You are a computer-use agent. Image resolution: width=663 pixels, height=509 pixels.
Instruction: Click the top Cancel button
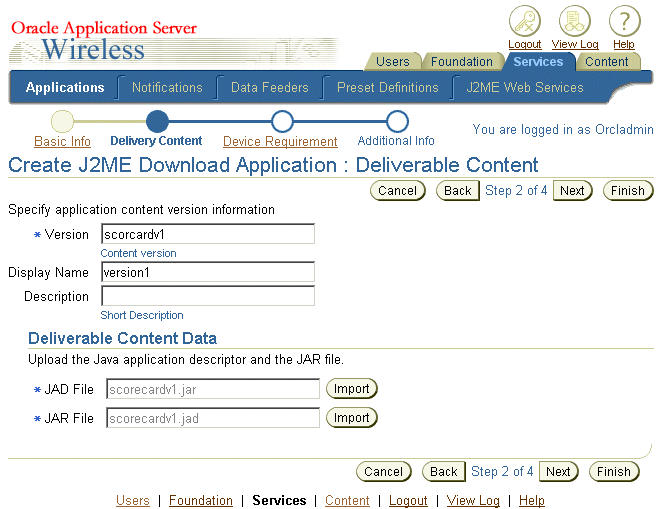tap(397, 191)
